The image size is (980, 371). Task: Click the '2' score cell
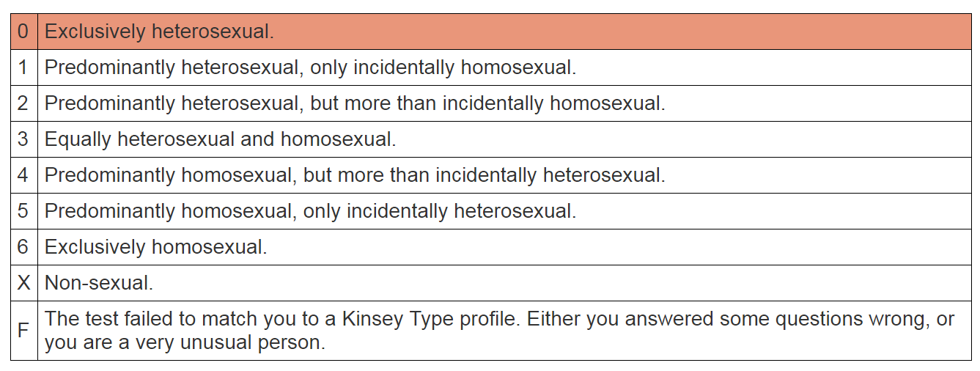click(x=24, y=103)
